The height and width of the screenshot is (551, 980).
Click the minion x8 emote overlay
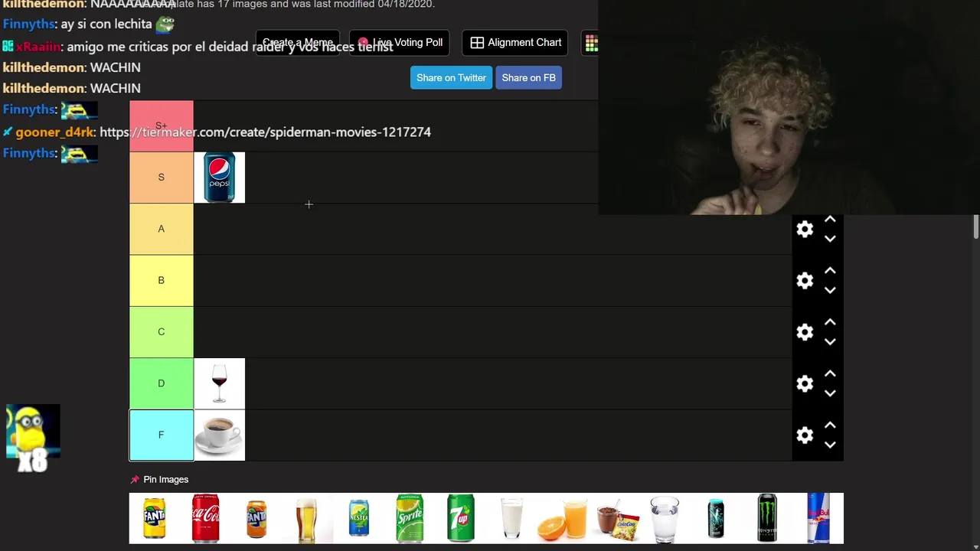[32, 439]
